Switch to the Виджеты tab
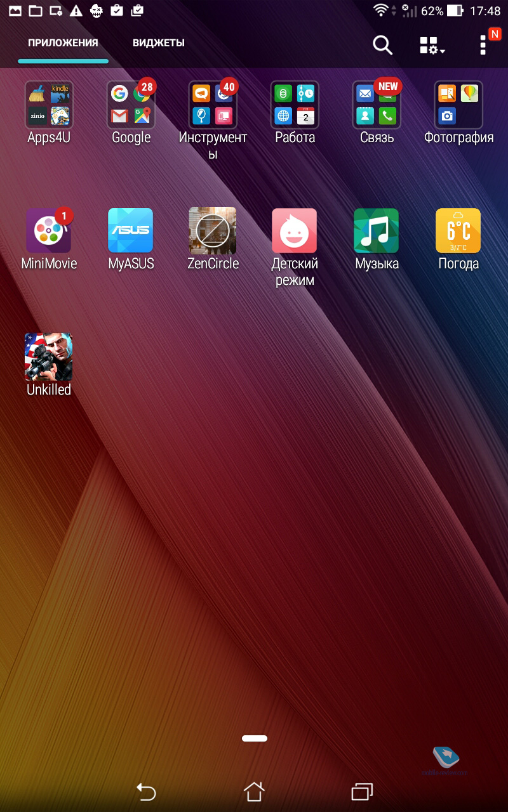This screenshot has height=812, width=508. click(159, 43)
